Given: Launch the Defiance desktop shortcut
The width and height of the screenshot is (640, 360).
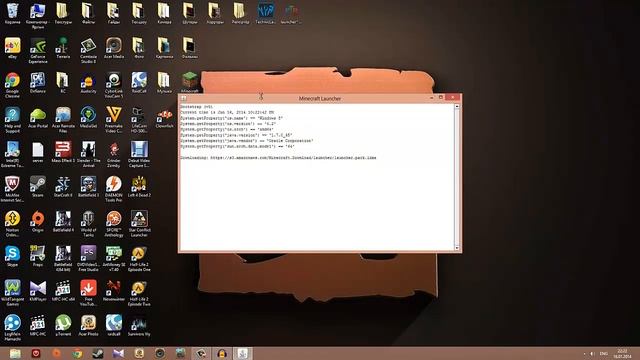Looking at the screenshot, I should click(38, 83).
